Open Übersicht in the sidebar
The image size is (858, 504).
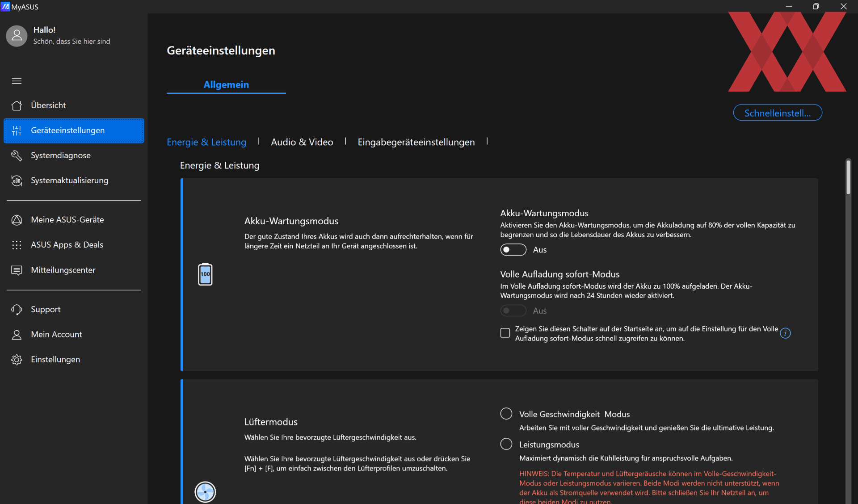click(74, 105)
